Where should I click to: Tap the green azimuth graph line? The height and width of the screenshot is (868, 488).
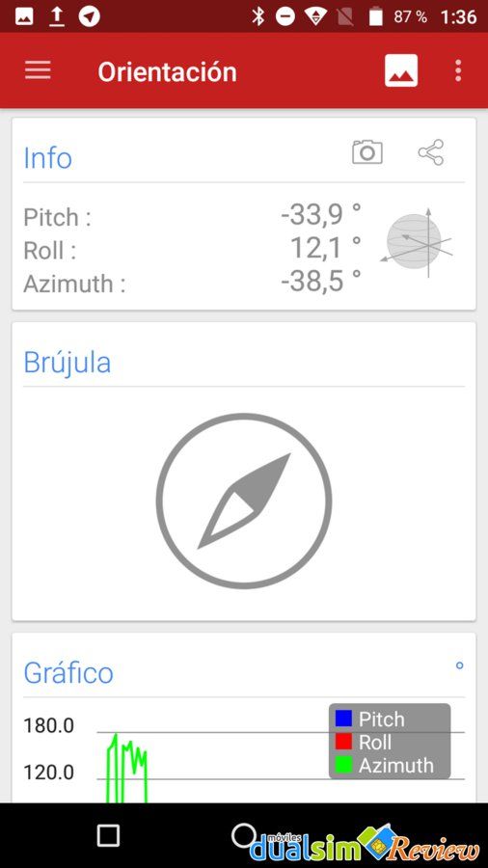(x=126, y=769)
